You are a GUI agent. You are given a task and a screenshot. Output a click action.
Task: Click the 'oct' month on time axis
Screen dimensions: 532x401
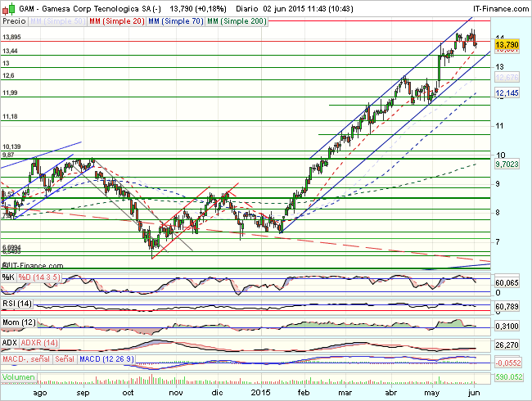(128, 393)
